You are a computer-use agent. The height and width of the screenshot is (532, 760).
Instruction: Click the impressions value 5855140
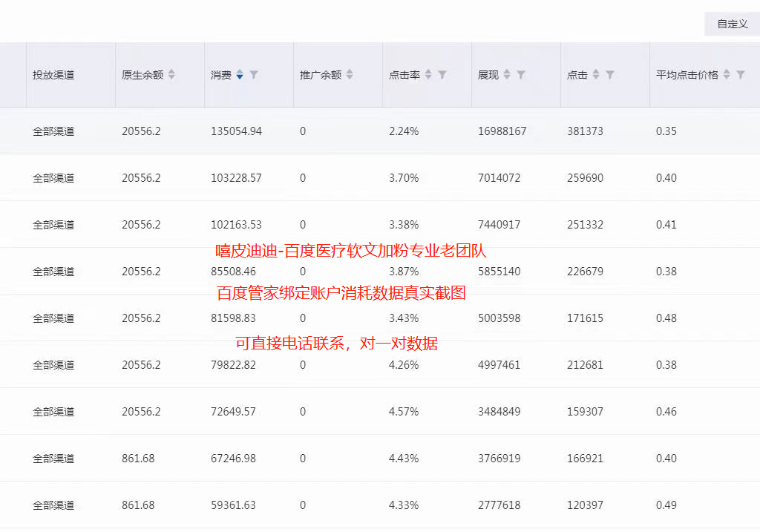(x=499, y=272)
